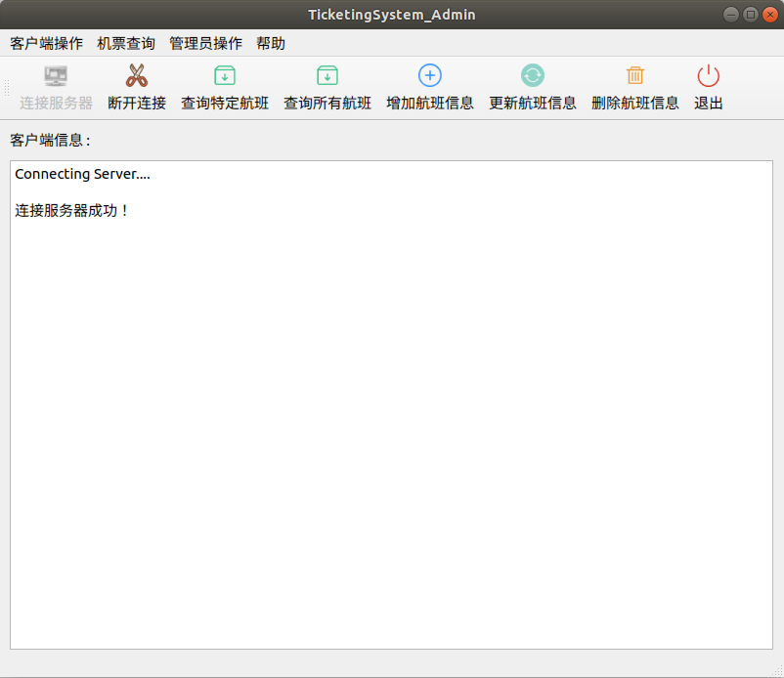Click inside the client information text area
Image resolution: width=784 pixels, height=678 pixels.
pyautogui.click(x=391, y=404)
